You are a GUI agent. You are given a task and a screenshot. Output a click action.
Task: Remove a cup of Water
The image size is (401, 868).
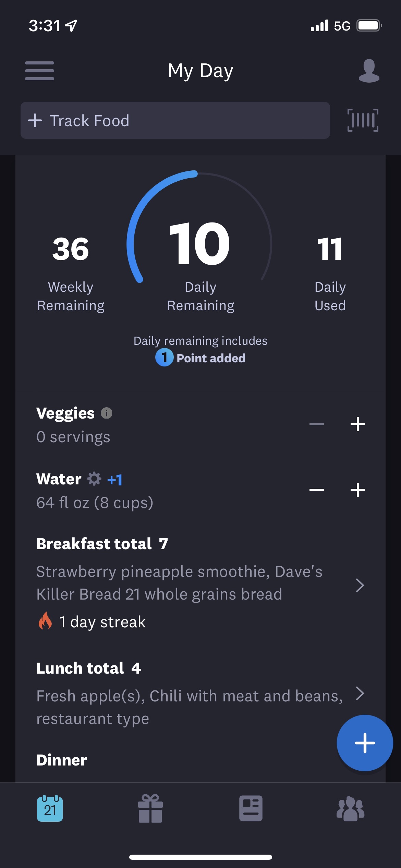tap(316, 490)
